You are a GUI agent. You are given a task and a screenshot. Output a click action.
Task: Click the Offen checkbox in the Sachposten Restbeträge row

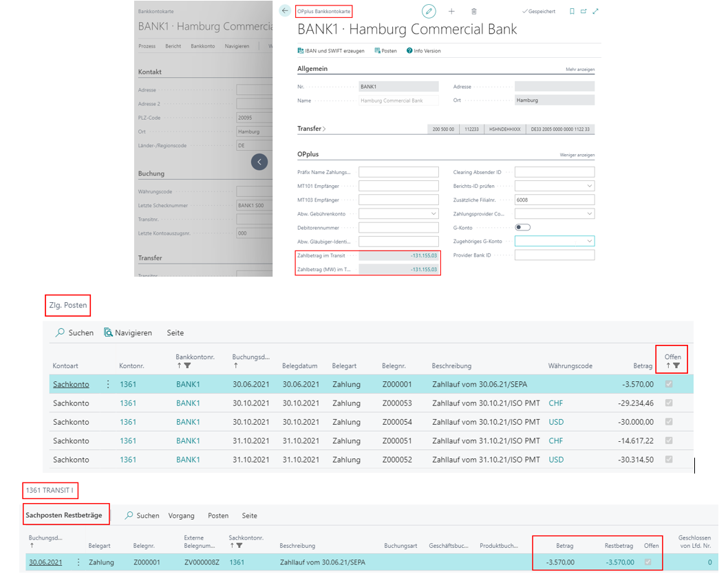tap(648, 562)
